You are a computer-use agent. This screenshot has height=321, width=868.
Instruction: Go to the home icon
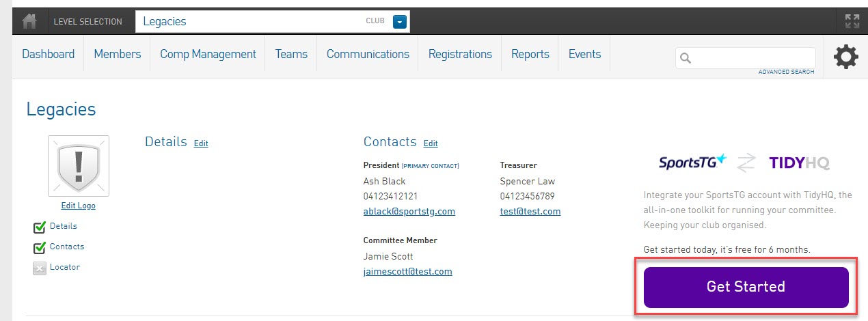(x=29, y=21)
